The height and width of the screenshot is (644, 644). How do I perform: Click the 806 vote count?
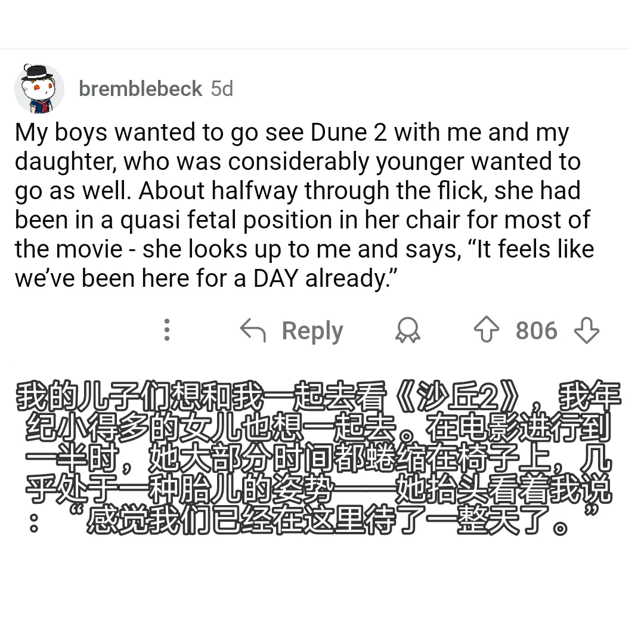click(537, 330)
